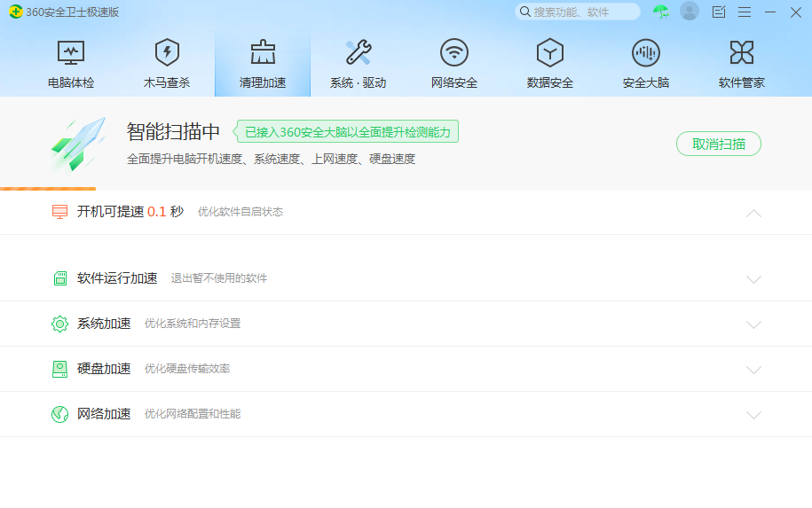
Task: Expand the 软件运行加速 section
Action: pyautogui.click(x=753, y=279)
